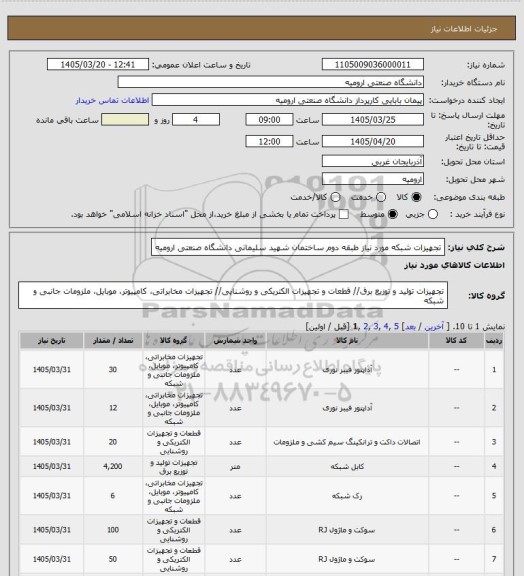Select اتصالات داکت و ترانکینگ row name
524x576 pixels.
tap(347, 442)
